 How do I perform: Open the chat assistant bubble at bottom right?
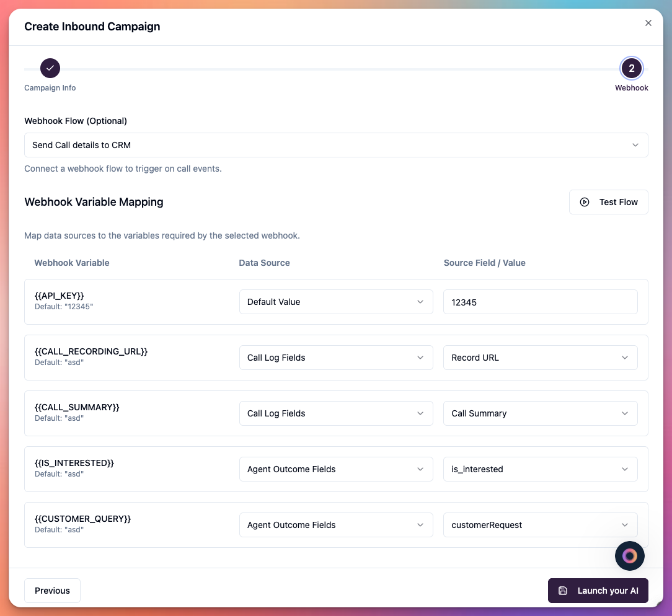[x=630, y=556]
